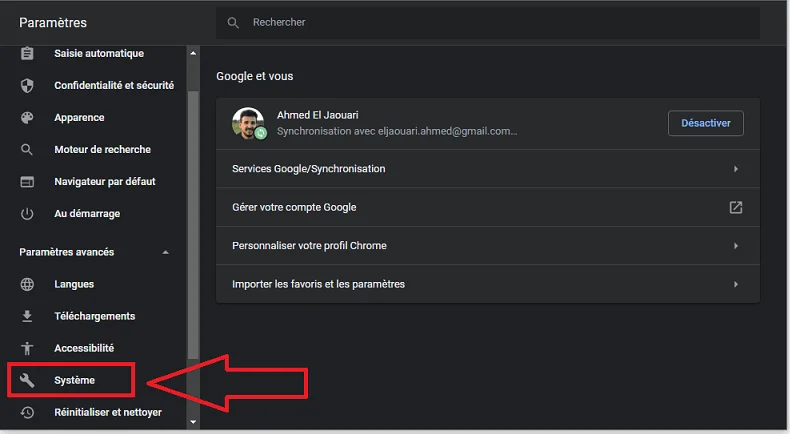Image resolution: width=790 pixels, height=434 pixels.
Task: Open Navigateur par défaut section
Action: tap(105, 181)
